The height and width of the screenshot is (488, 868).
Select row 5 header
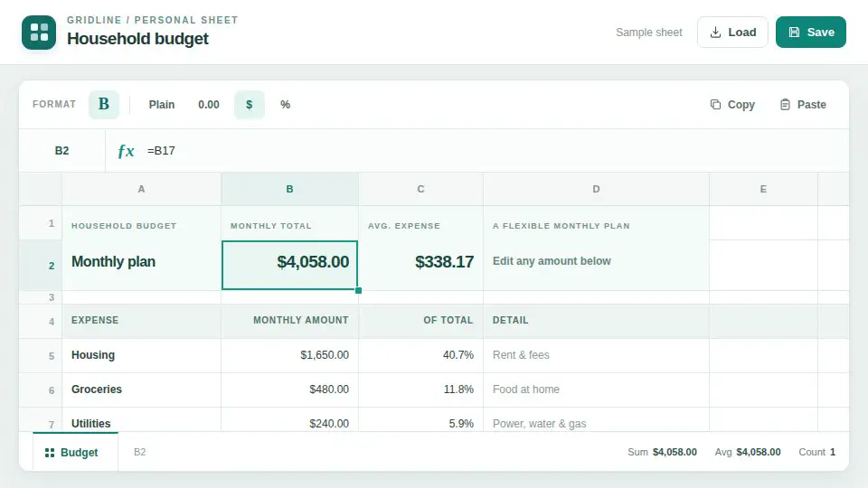pos(41,356)
